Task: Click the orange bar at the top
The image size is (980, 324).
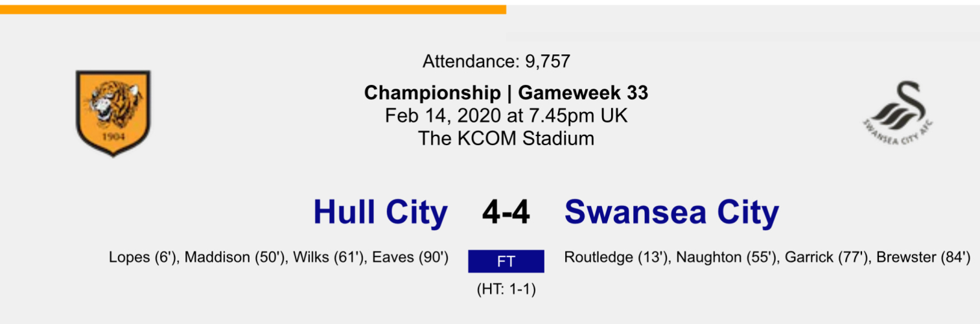Action: (253, 10)
